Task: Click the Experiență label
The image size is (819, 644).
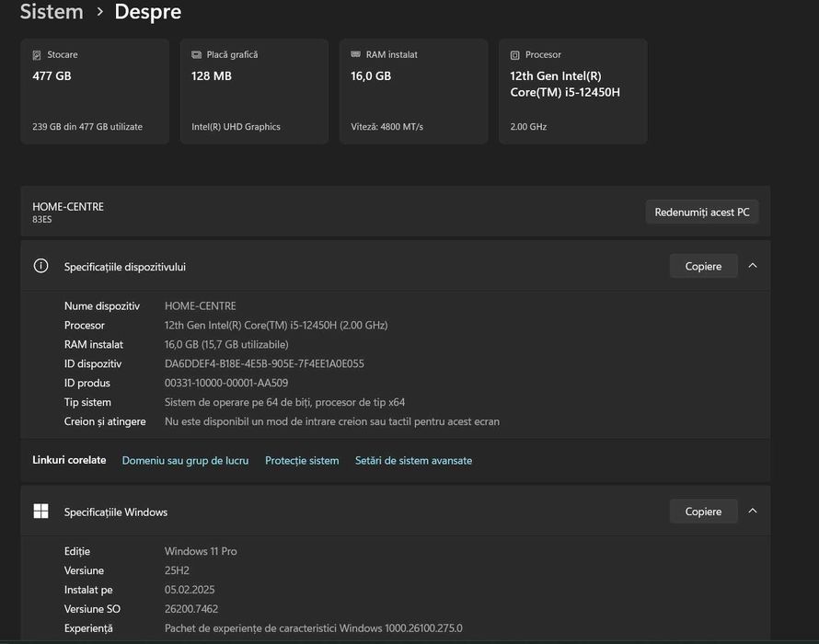Action: click(88, 628)
